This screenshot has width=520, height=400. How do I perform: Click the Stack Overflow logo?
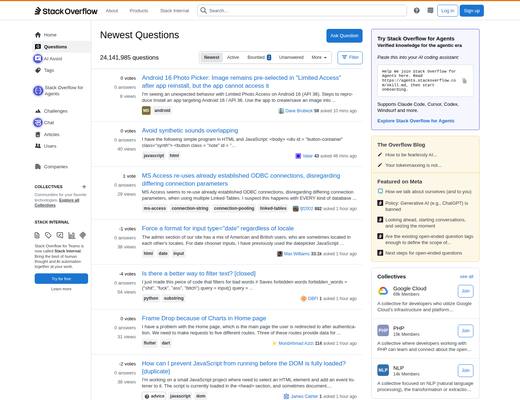pos(66,11)
